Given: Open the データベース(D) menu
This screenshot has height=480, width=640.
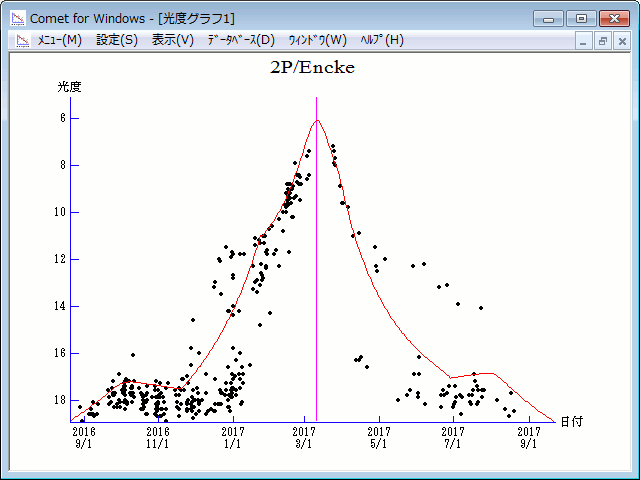Looking at the screenshot, I should point(241,40).
